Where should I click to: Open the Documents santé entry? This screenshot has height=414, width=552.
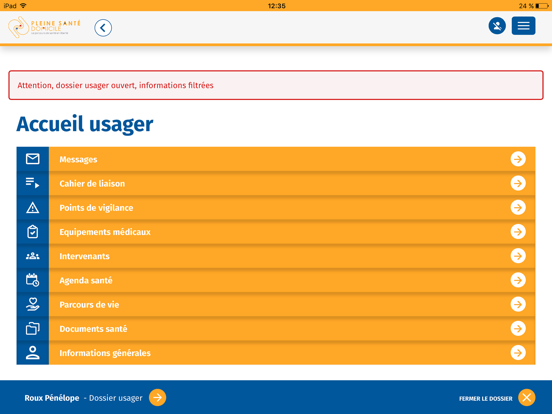[276, 329]
